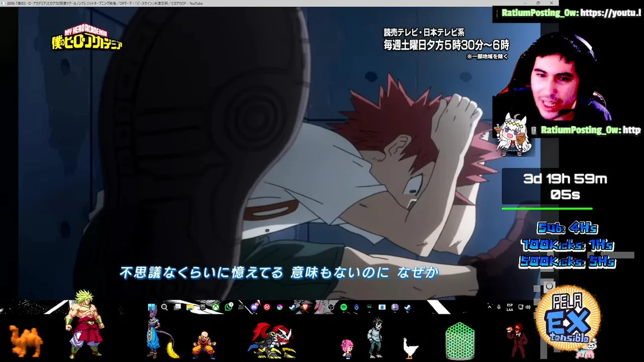644x362 pixels.
Task: Open the red circular app taskbar icon
Action: pos(267,307)
